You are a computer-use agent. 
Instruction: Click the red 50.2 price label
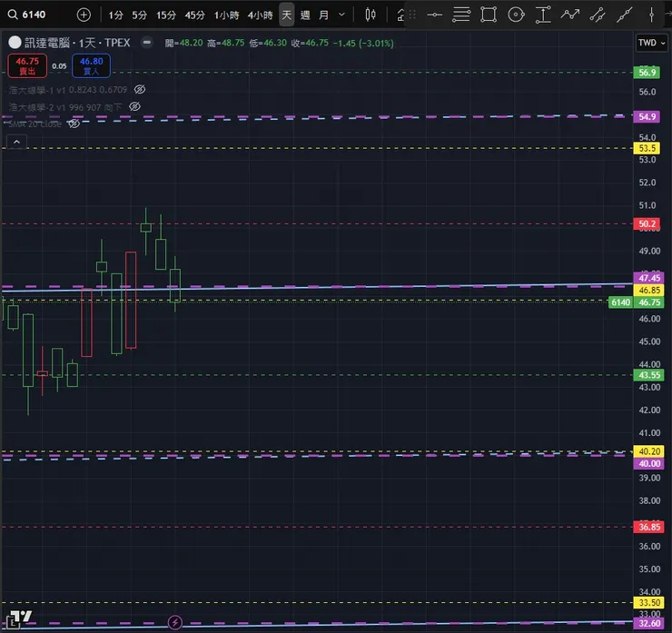(x=647, y=223)
